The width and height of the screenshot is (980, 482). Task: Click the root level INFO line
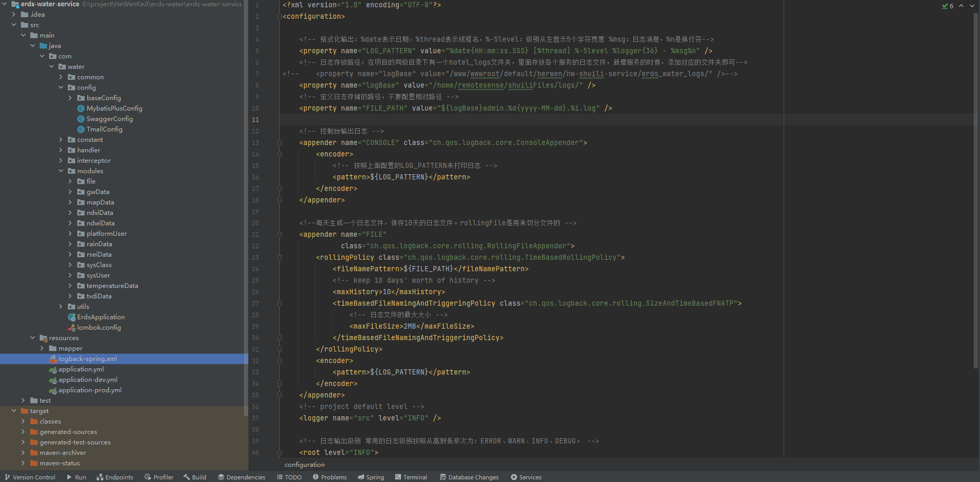pos(339,453)
